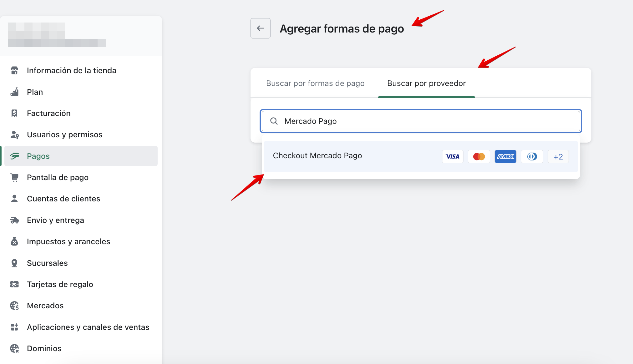Go to Impuestos y aranceles

tap(68, 241)
